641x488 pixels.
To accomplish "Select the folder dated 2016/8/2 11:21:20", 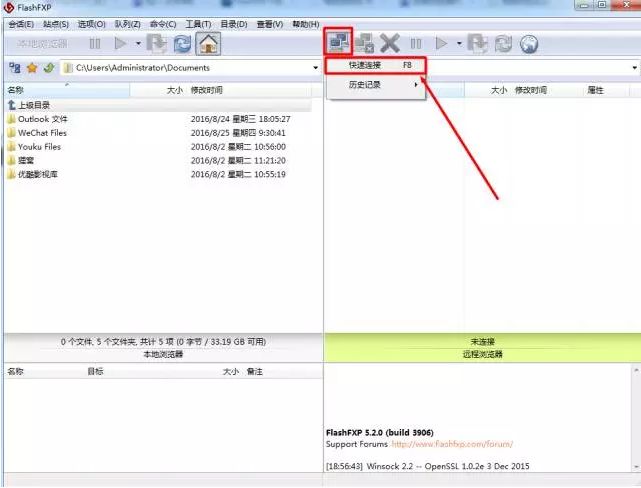I will (x=21, y=161).
